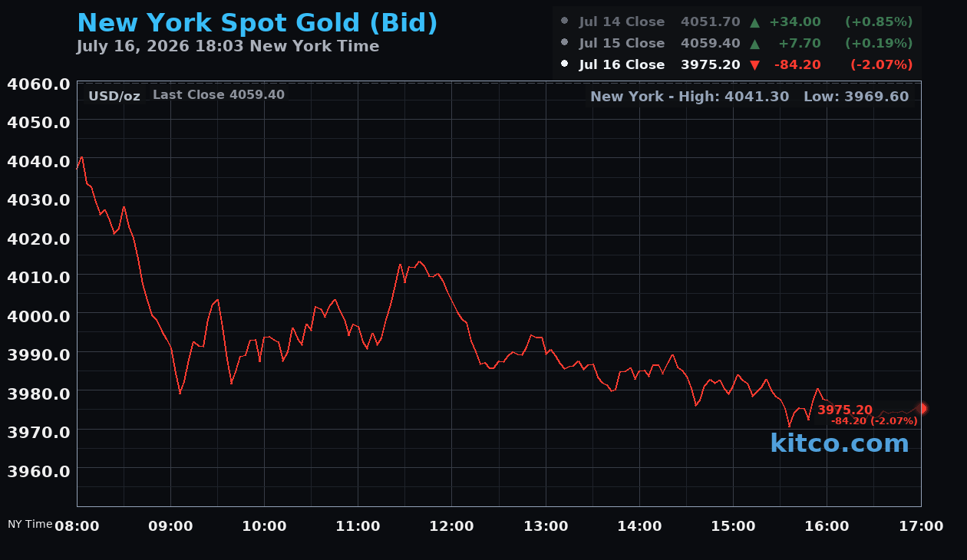Click the -84.20 (-2.07%) annotation on chart

tap(874, 421)
